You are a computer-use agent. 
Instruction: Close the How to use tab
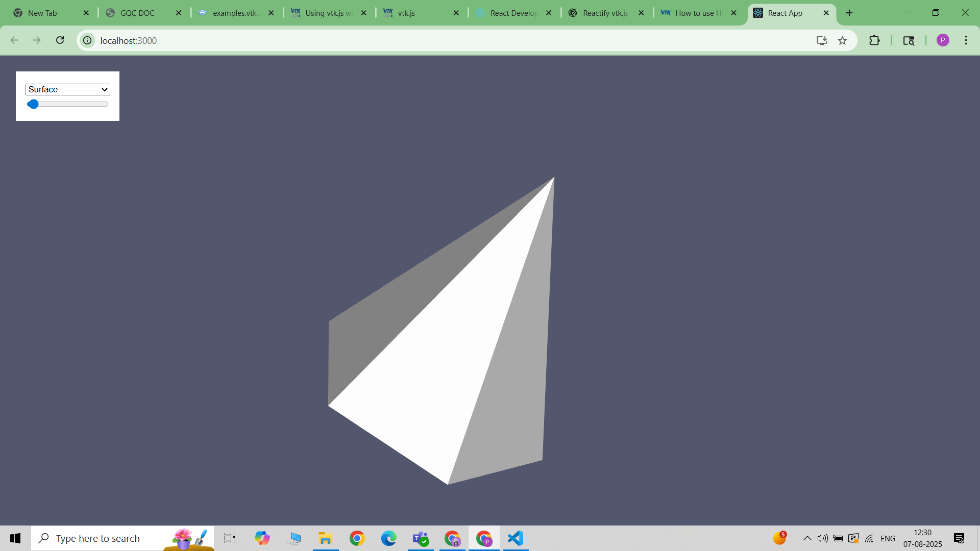click(733, 13)
